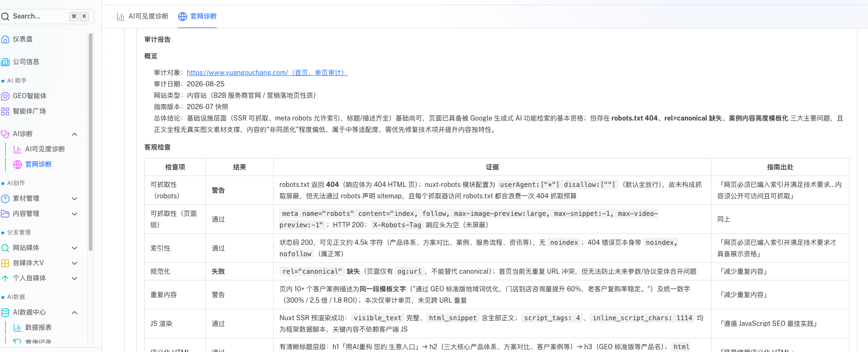This screenshot has width=868, height=352.
Task: Click the ⌘ shortcut key badge
Action: click(x=74, y=16)
